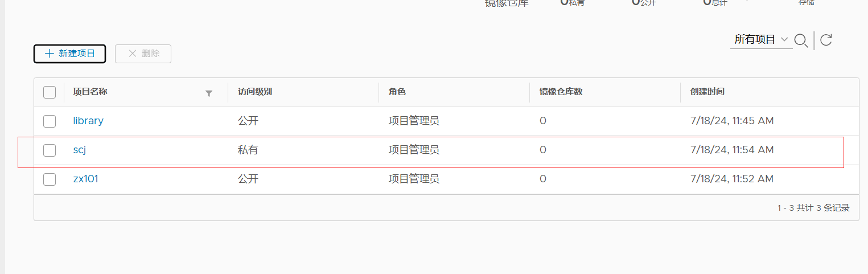Open the zx101 project link

[x=86, y=179]
